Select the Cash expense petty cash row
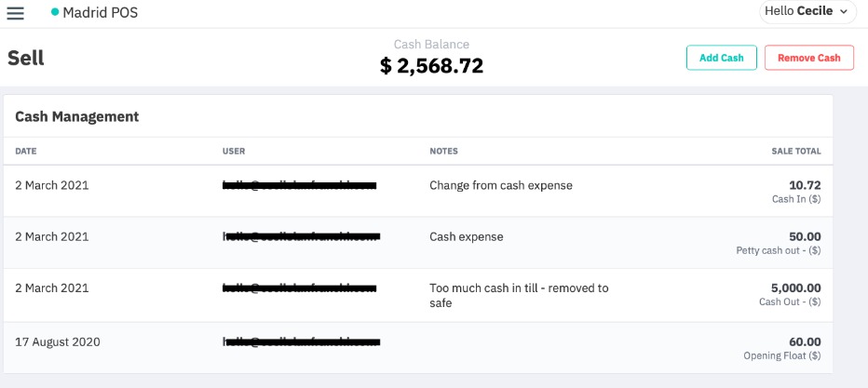 (418, 243)
